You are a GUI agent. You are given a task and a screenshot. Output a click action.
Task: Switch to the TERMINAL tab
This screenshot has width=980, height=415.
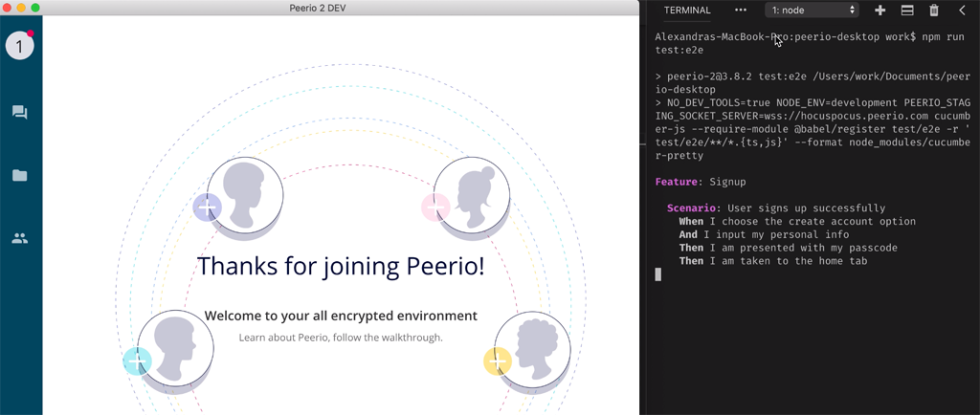687,10
